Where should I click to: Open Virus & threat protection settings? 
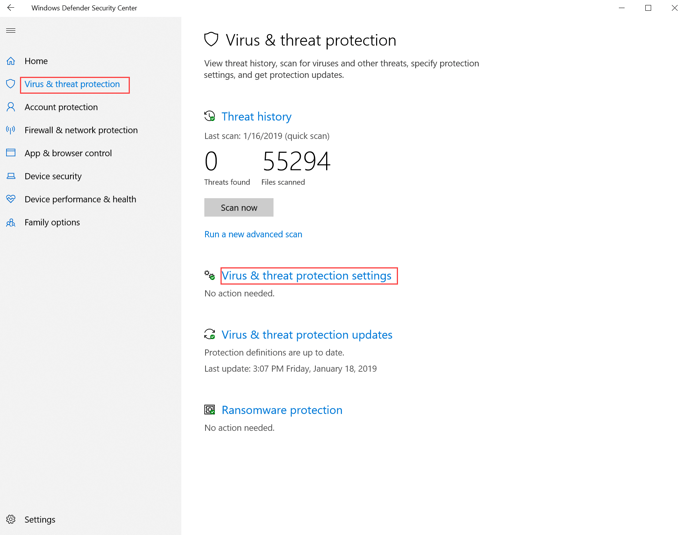tap(306, 276)
